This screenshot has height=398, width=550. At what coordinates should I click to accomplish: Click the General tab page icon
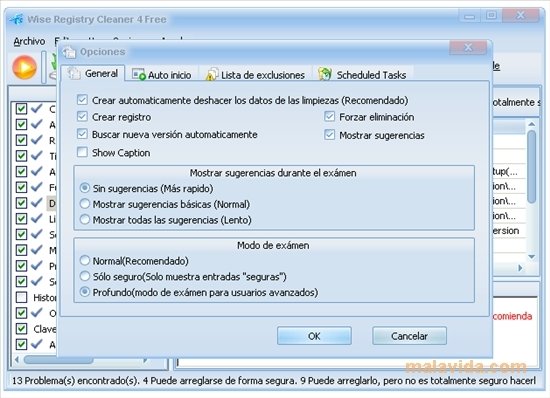[x=74, y=73]
